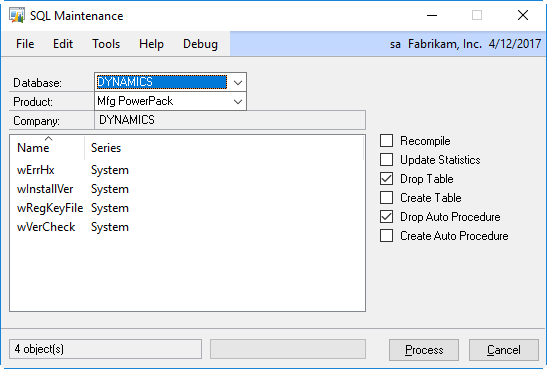Click the Process button
The height and width of the screenshot is (369, 547).
(424, 350)
